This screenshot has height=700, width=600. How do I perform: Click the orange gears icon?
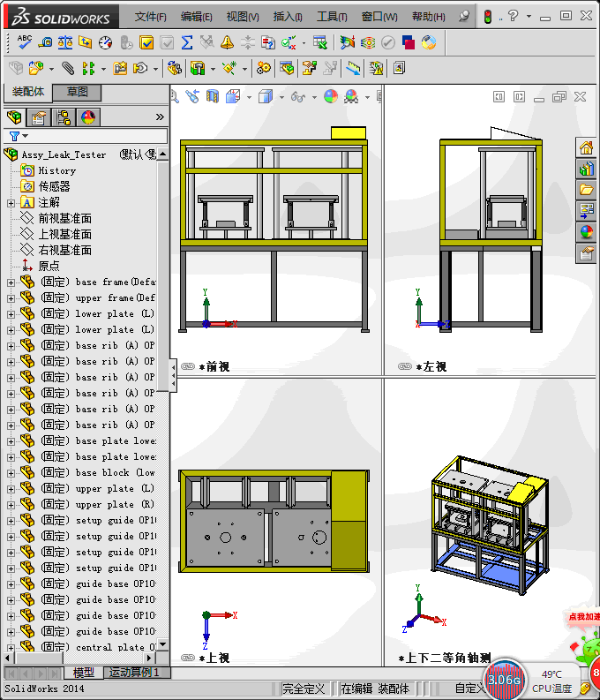click(263, 68)
